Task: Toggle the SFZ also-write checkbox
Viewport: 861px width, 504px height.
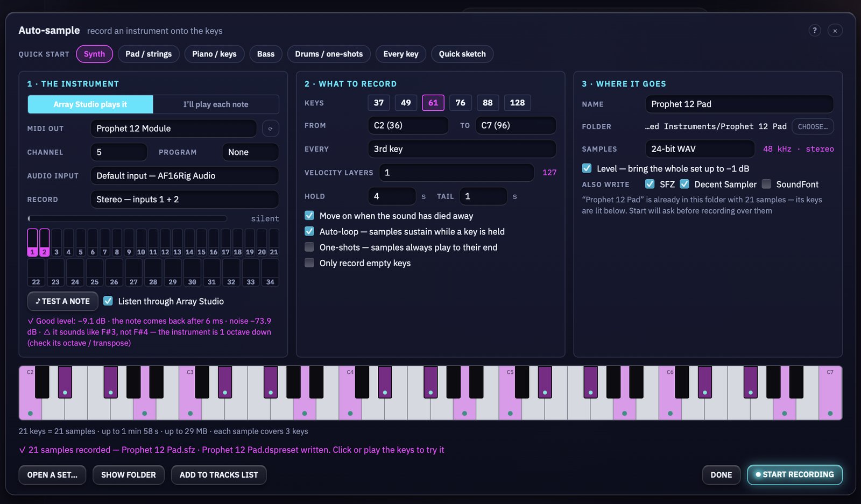Action: coord(650,184)
